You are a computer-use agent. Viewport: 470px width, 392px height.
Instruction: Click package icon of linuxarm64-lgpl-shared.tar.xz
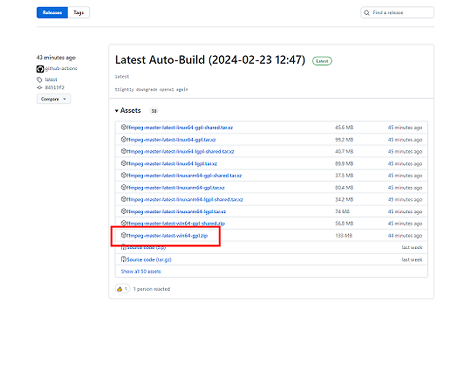123,199
